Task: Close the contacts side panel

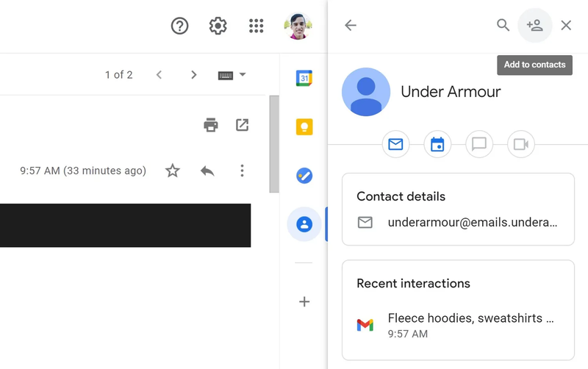Action: coord(566,25)
